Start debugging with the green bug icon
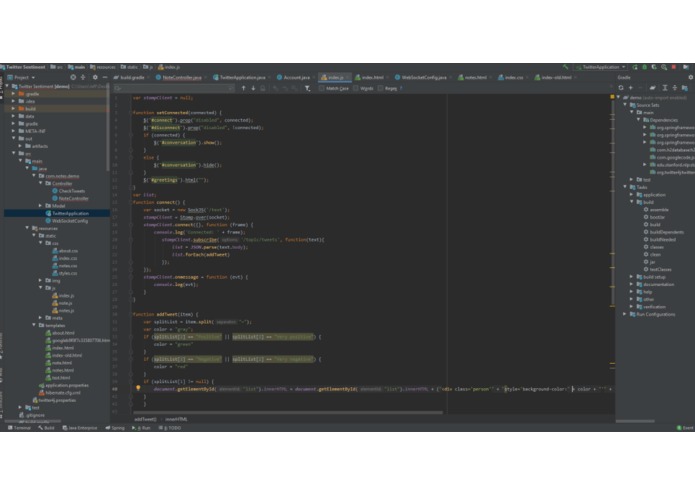Image resolution: width=695 pixels, height=494 pixels. (644, 67)
